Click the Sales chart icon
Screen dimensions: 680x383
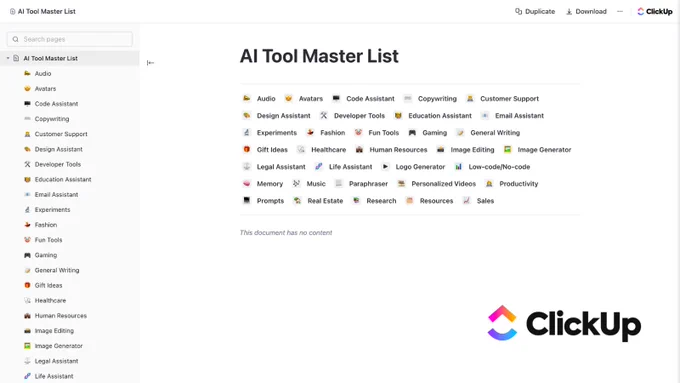coord(467,200)
